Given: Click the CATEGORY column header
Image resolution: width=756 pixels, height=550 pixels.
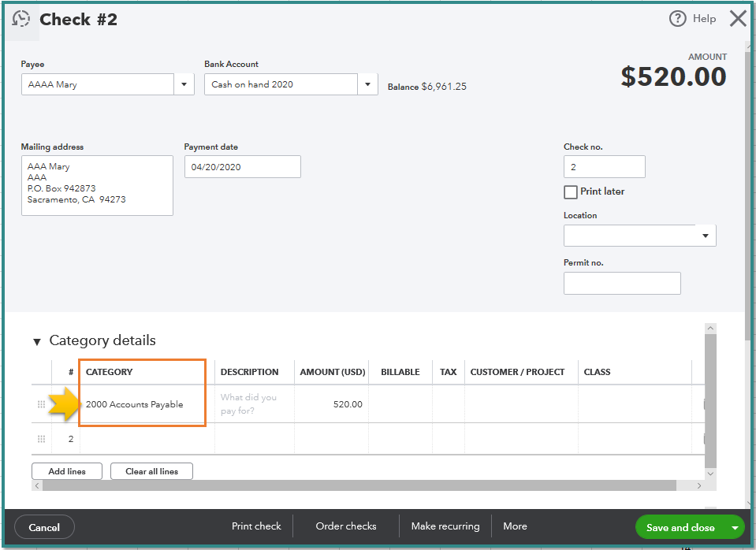Looking at the screenshot, I should [x=109, y=372].
